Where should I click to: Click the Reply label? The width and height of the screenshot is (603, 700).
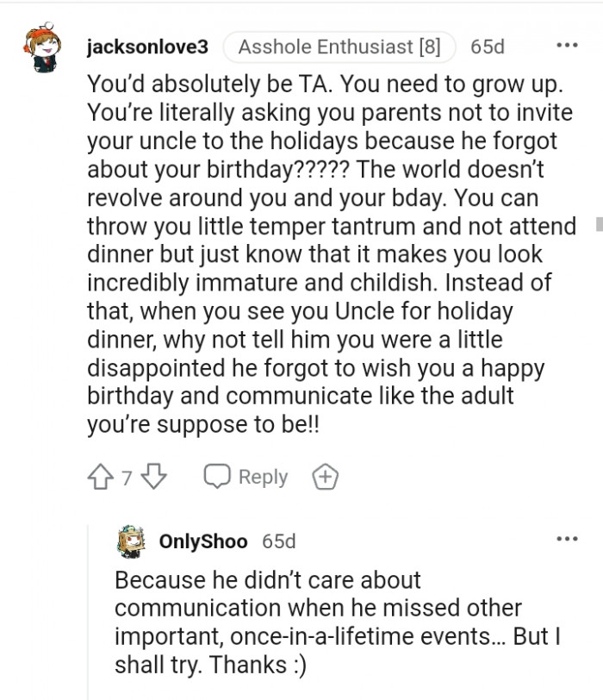[x=263, y=477]
